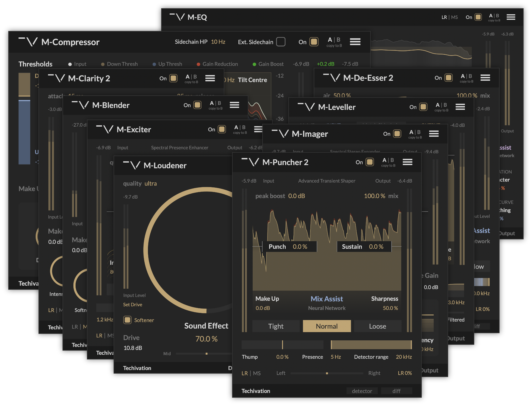
Task: Open the M-Blender hamburger menu icon
Action: pos(234,105)
